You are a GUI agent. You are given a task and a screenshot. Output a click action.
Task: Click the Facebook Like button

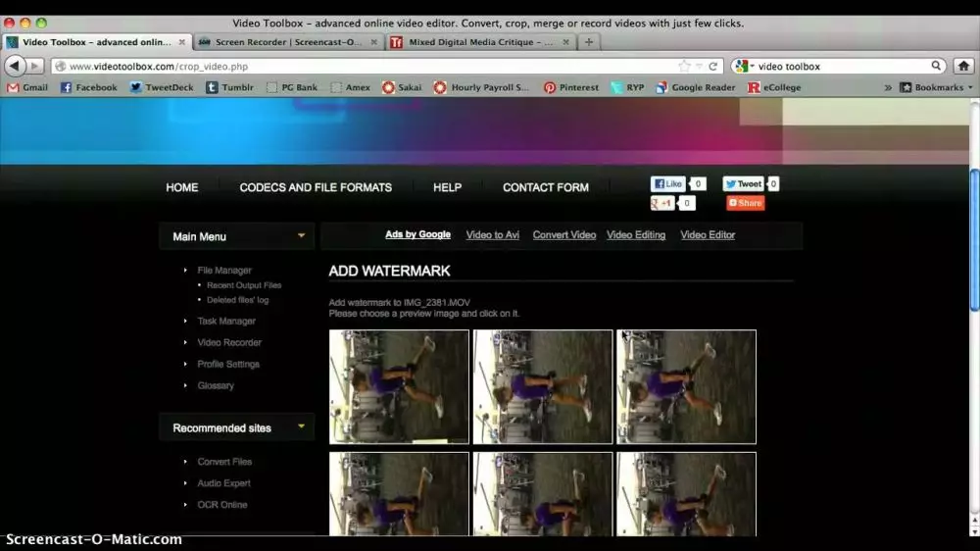tap(668, 183)
